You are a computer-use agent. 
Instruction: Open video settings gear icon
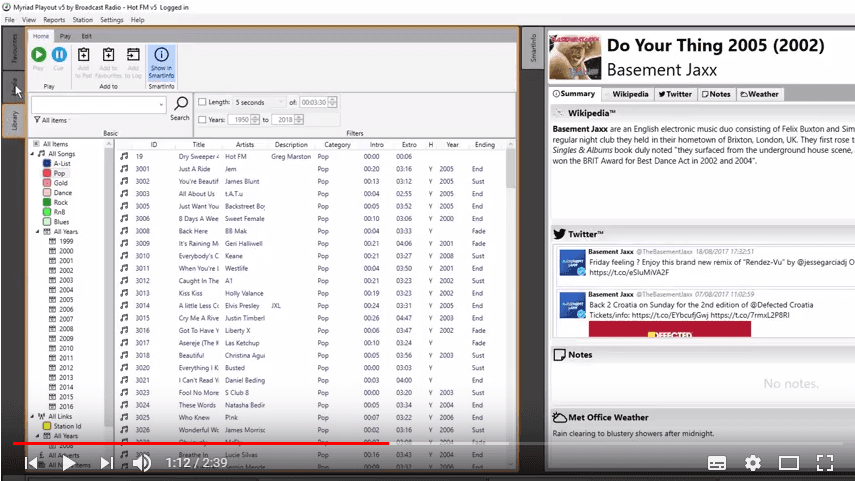[x=753, y=464]
